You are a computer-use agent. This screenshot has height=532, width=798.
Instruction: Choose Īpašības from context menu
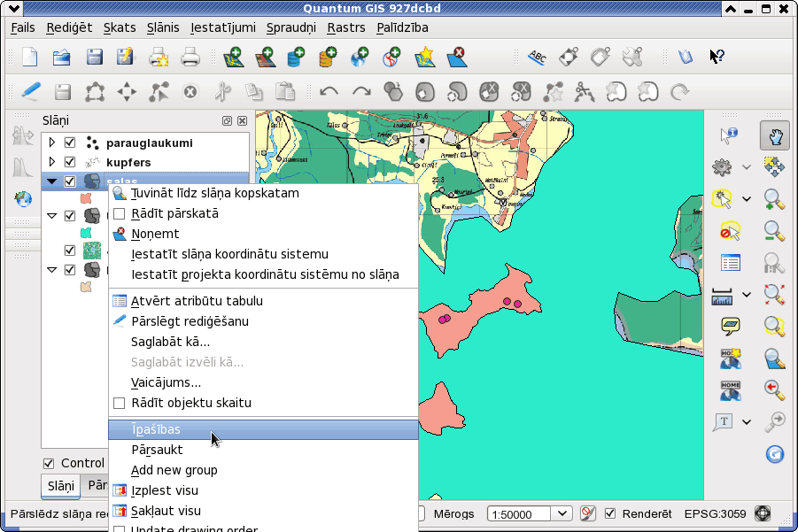pyautogui.click(x=263, y=429)
